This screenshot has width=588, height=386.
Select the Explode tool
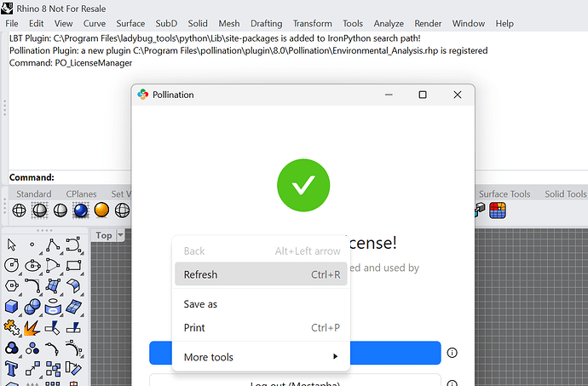(32, 328)
